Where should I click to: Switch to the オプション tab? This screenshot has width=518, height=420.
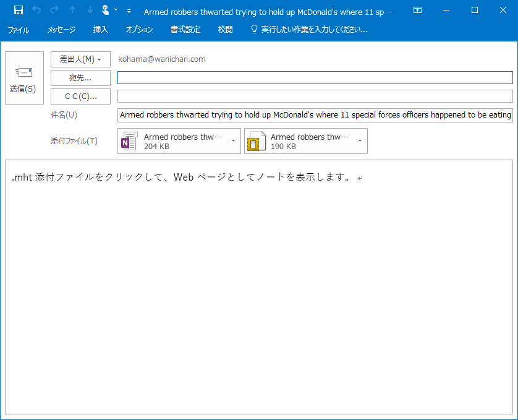tap(139, 30)
